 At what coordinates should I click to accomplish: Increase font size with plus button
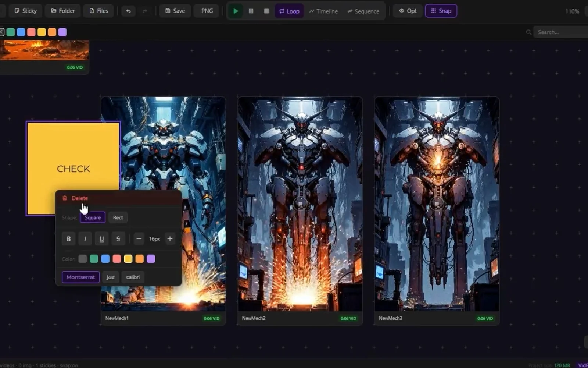click(x=170, y=239)
